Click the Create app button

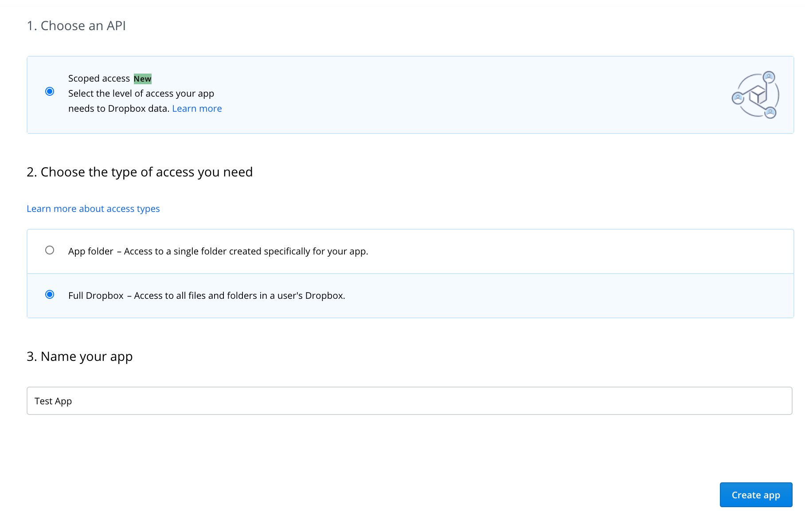[755, 495]
